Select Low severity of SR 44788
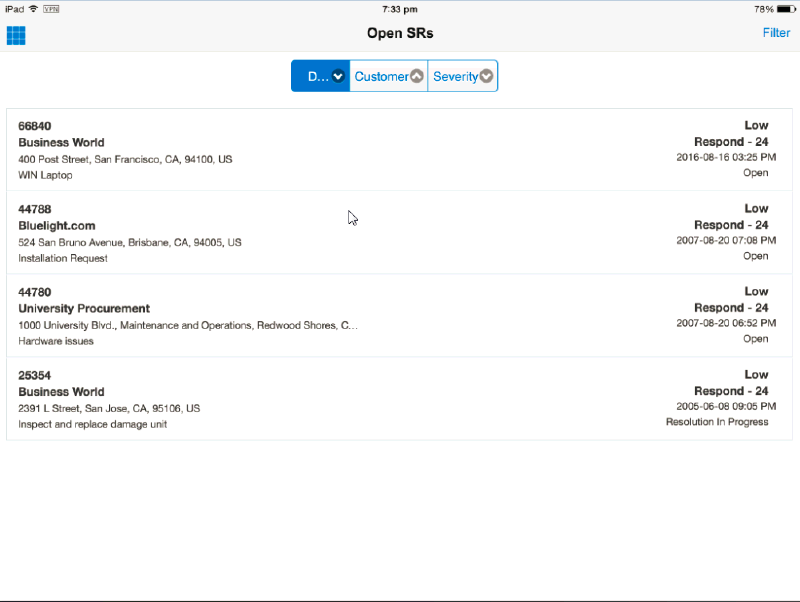The image size is (800, 602). click(x=756, y=209)
